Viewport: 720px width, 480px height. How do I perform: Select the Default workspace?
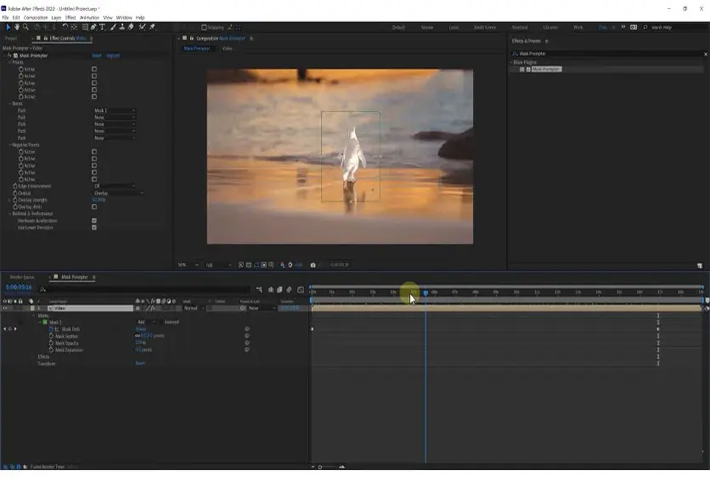pos(399,28)
